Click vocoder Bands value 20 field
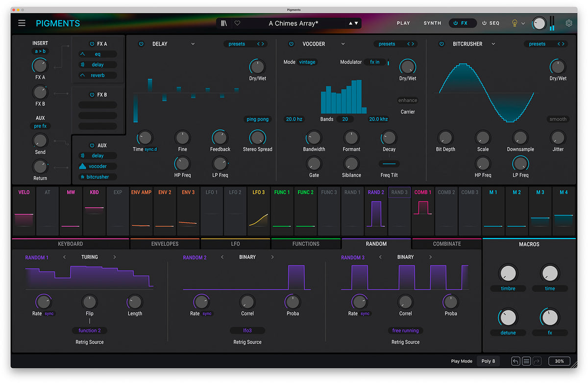Image resolution: width=588 pixels, height=383 pixels. click(345, 119)
